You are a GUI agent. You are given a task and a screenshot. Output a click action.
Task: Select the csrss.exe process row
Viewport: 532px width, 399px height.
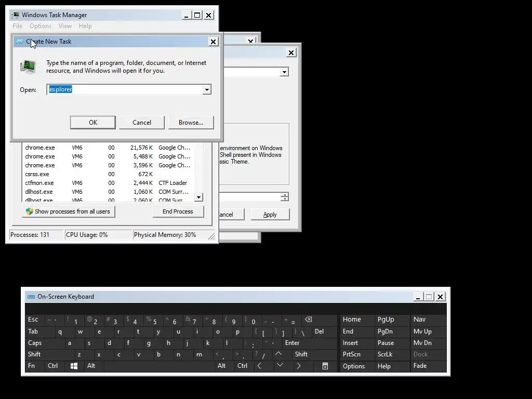point(109,174)
